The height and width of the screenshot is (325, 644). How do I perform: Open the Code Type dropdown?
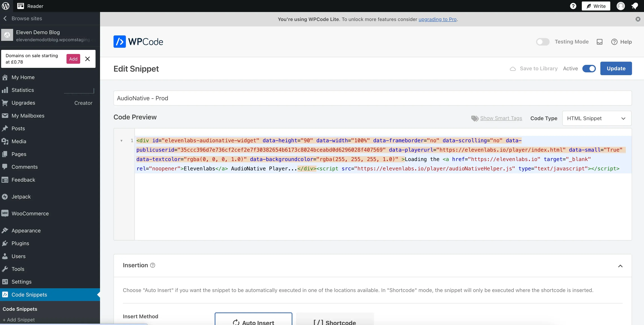click(596, 118)
